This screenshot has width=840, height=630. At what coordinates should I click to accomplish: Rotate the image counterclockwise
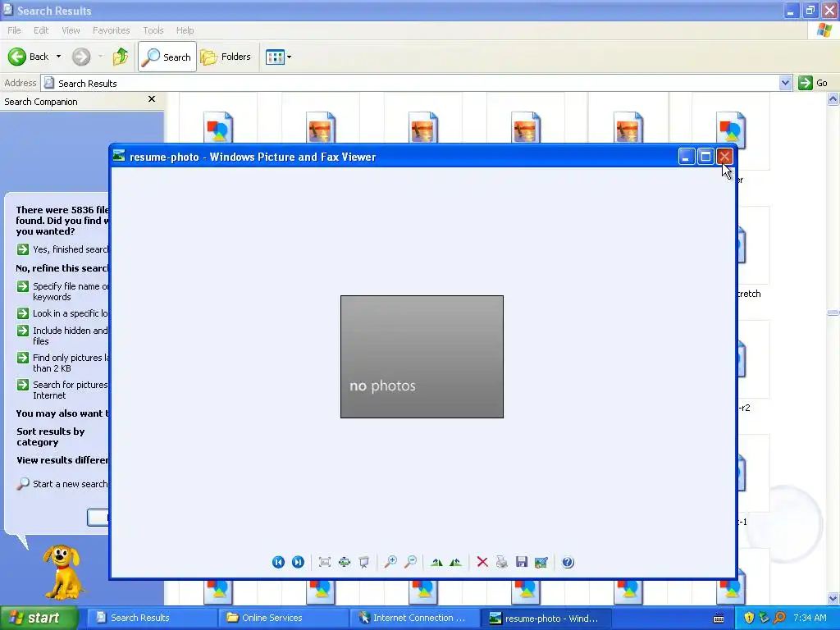coord(455,562)
